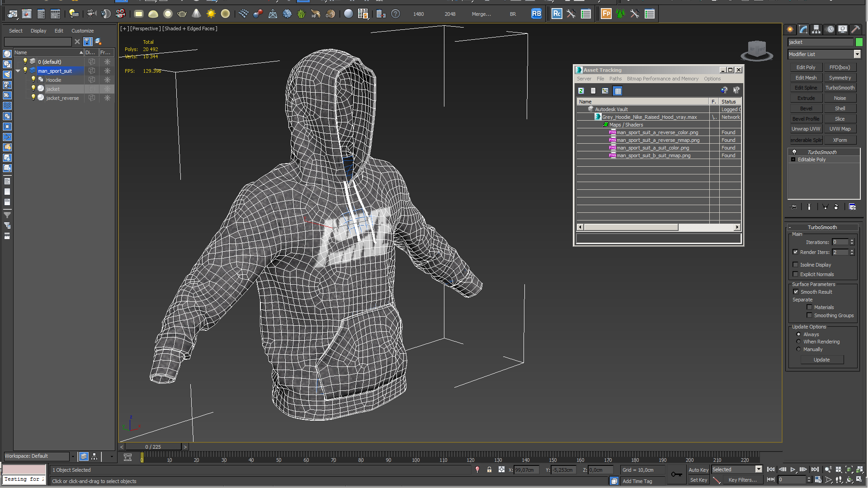
Task: Click the Auto Key button
Action: click(x=698, y=470)
